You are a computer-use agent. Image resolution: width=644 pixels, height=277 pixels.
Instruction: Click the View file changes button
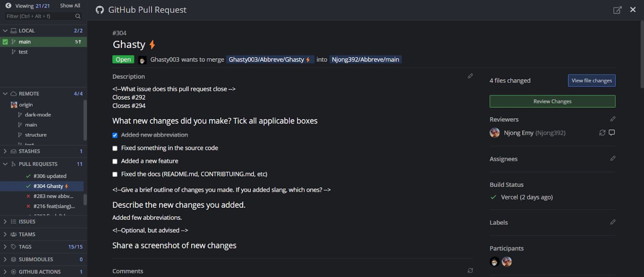click(592, 80)
